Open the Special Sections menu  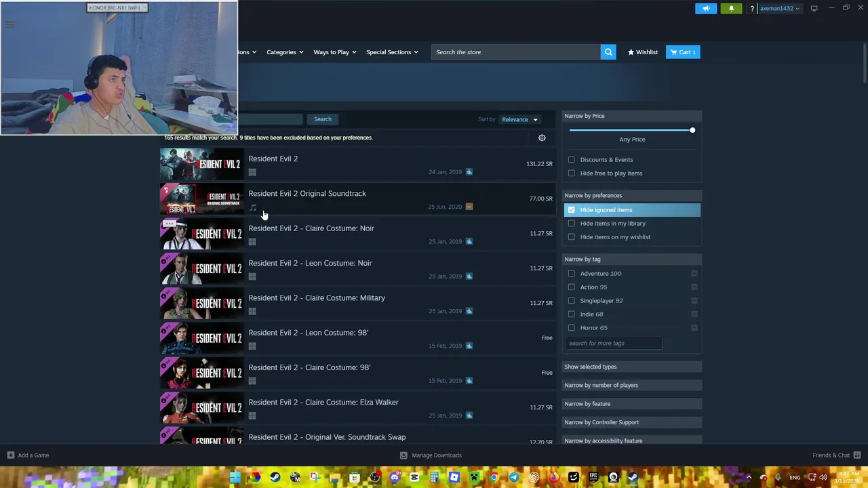point(392,52)
